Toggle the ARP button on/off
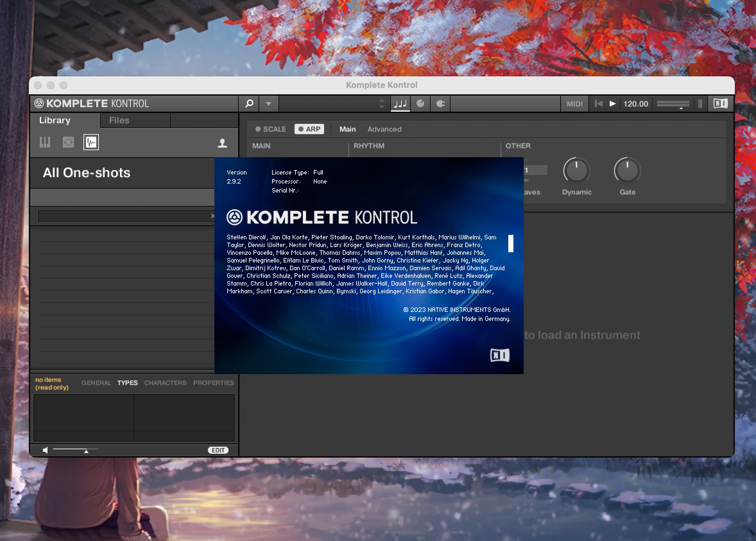Screen dimensions: 756x541 click(310, 129)
